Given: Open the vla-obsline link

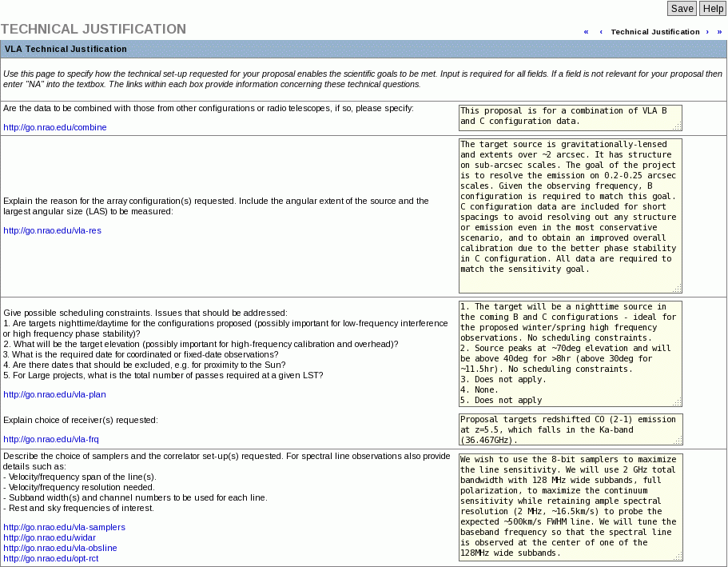Looking at the screenshot, I should 59,548.
